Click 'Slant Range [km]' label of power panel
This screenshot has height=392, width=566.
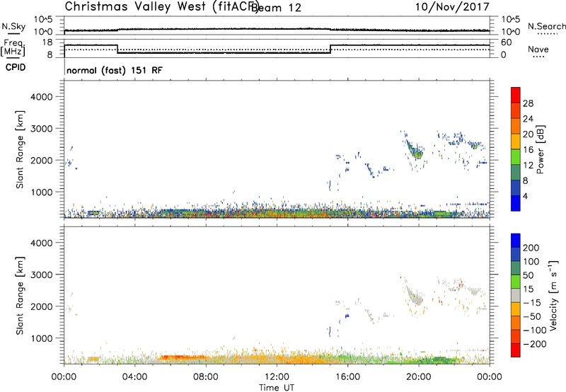(20, 149)
